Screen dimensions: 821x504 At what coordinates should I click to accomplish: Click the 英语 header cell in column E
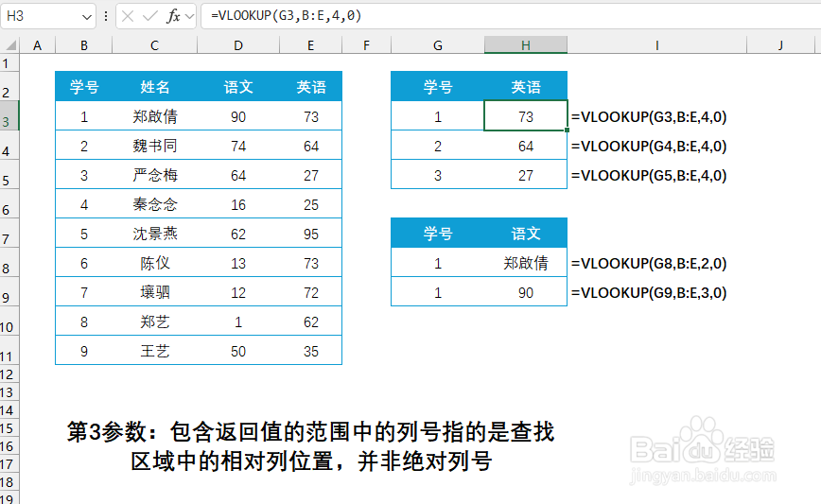coord(310,87)
